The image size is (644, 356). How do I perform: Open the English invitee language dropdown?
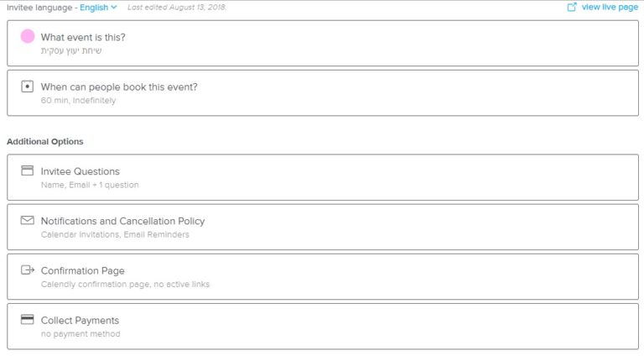pyautogui.click(x=98, y=8)
